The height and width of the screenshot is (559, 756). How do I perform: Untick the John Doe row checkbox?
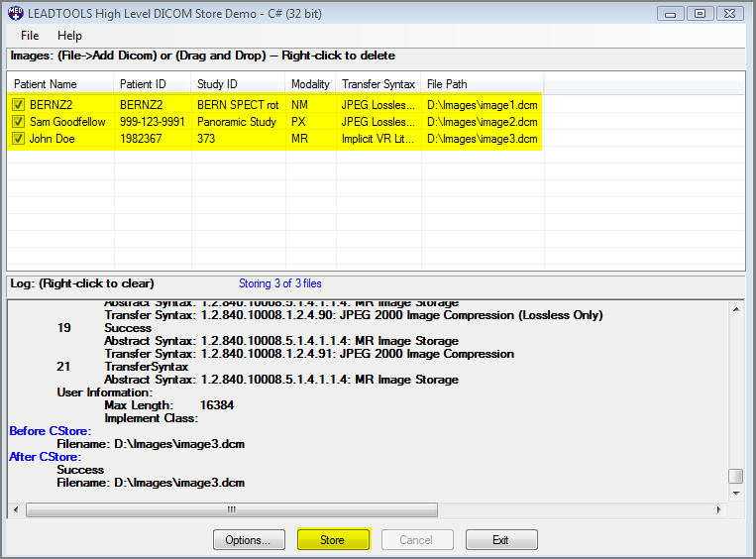[x=18, y=140]
